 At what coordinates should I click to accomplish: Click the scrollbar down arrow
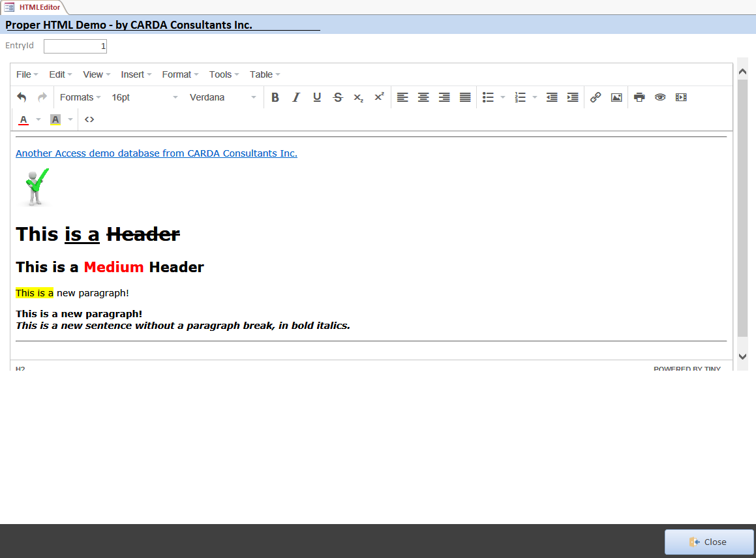point(742,357)
